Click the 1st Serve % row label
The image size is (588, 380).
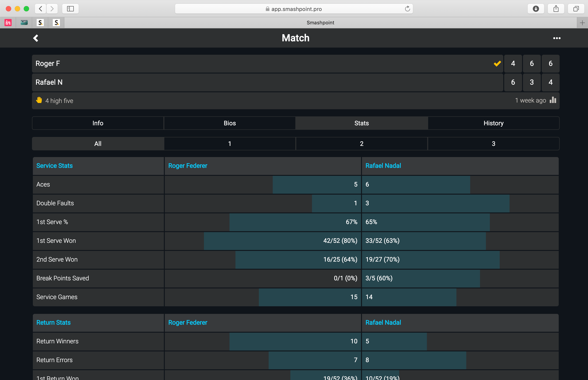[52, 222]
